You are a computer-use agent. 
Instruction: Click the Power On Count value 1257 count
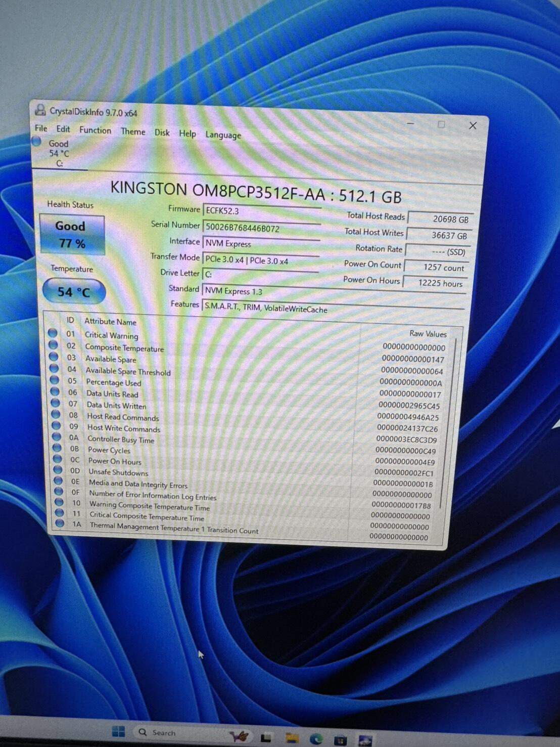click(437, 267)
